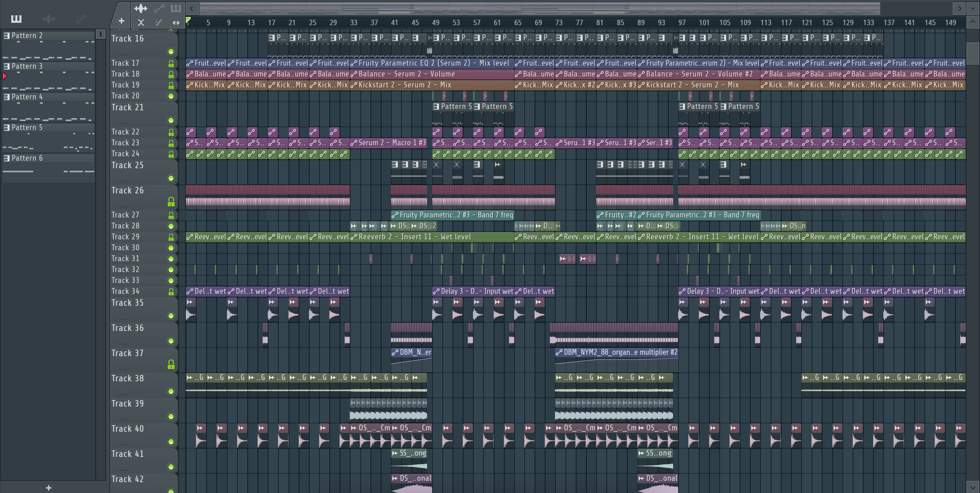Viewport: 980px width, 493px height.
Task: Toggle the Track 21 mute LED
Action: tap(171, 120)
